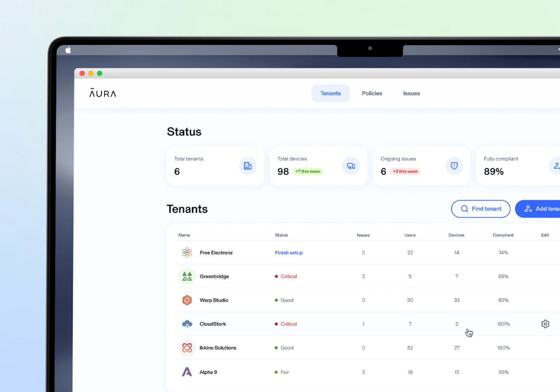This screenshot has height=392, width=560.
Task: Click Alpha 9's 95% compliant value
Action: 503,372
